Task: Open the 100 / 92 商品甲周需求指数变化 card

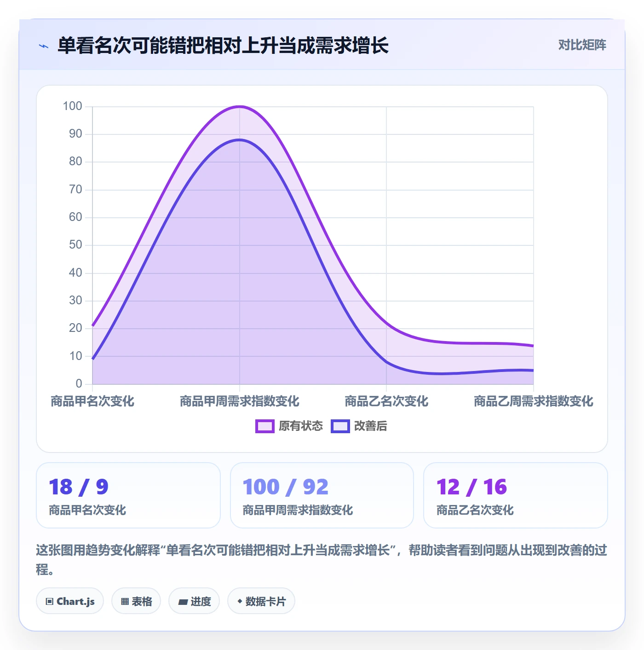Action: point(322,495)
